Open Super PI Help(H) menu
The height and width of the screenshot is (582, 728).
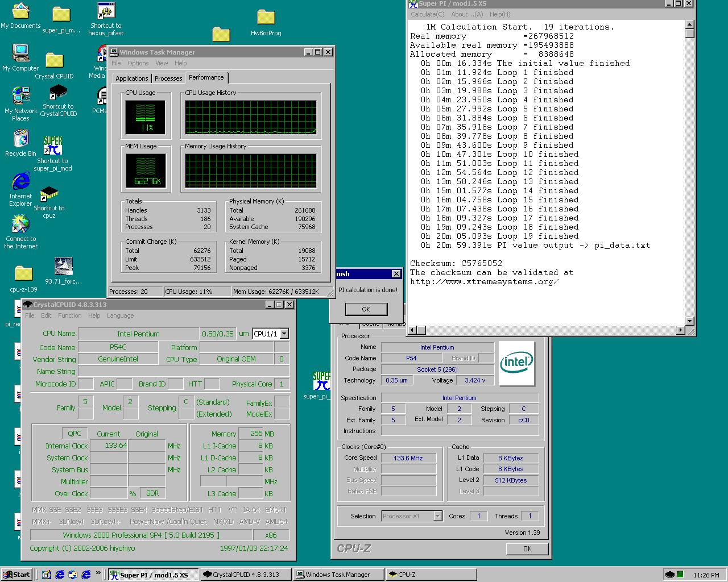pyautogui.click(x=500, y=14)
